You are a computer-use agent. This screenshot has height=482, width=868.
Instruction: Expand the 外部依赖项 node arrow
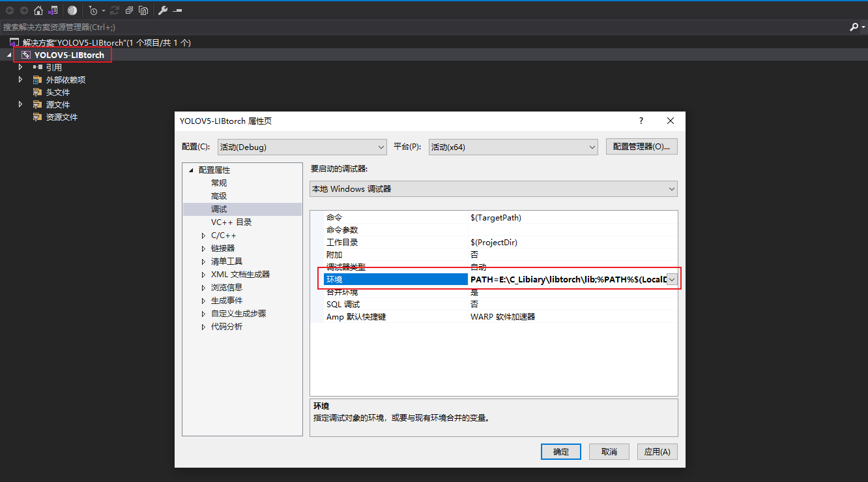click(21, 80)
